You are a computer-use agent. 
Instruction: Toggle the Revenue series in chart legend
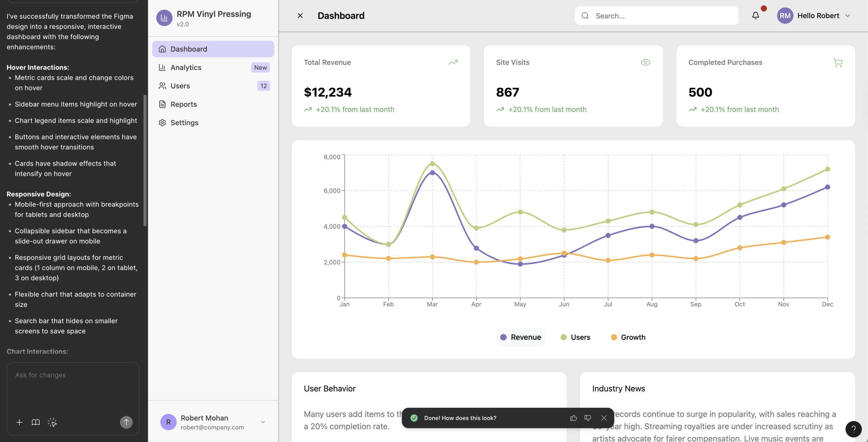click(x=520, y=337)
